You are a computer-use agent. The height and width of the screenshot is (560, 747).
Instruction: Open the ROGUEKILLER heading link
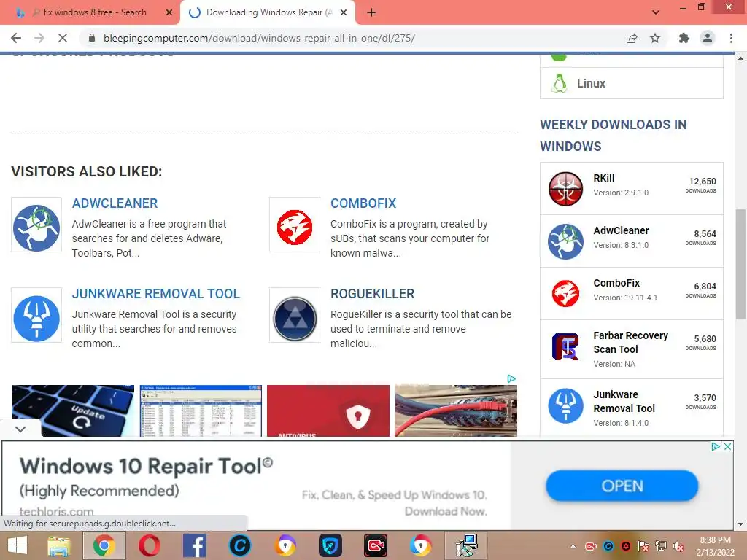click(x=373, y=294)
